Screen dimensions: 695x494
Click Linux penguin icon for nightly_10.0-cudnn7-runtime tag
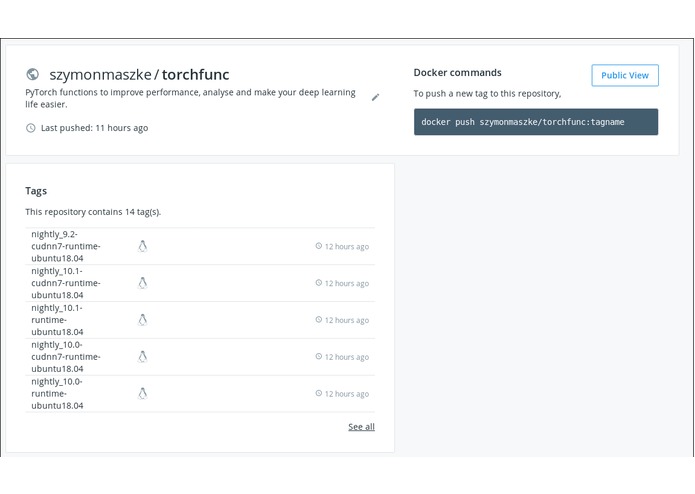click(142, 357)
